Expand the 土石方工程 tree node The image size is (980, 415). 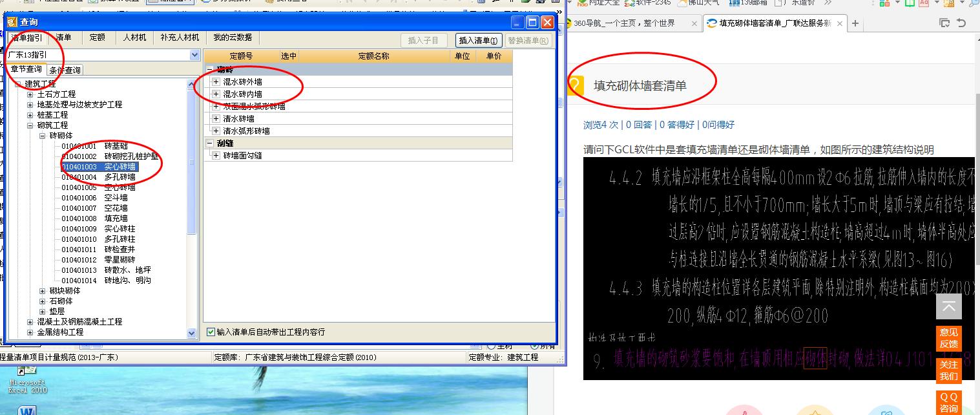click(30, 94)
